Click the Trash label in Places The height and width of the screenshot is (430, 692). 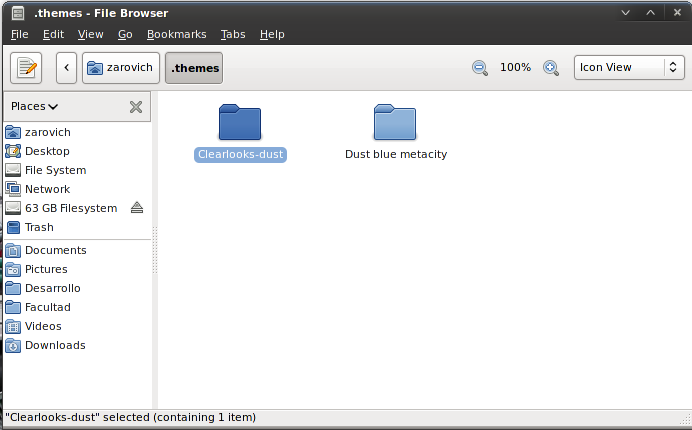(39, 227)
